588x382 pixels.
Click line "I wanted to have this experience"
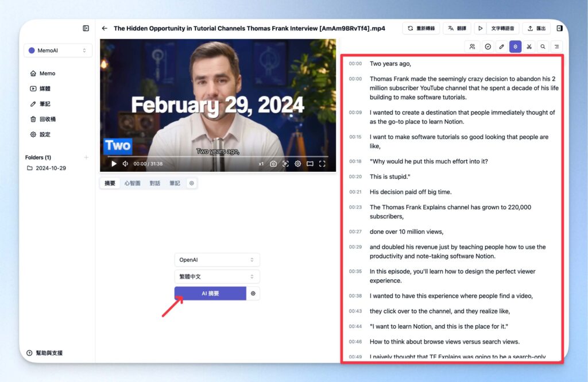[x=451, y=296]
